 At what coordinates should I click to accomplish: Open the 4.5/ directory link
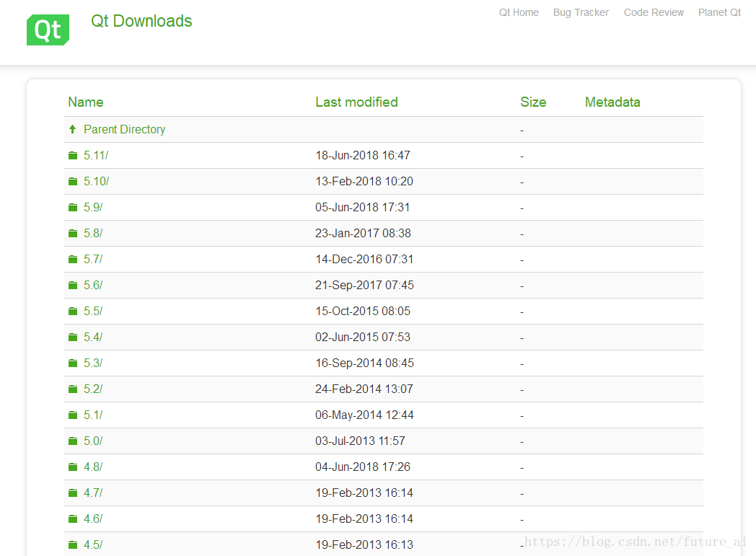click(x=93, y=545)
